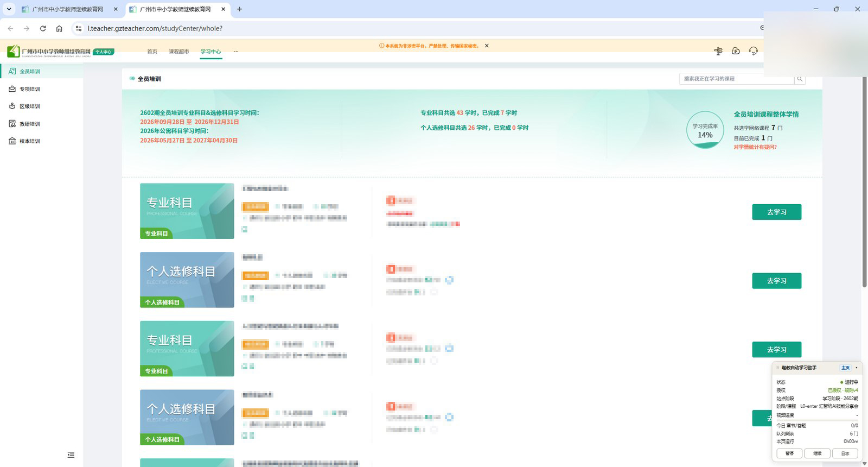The height and width of the screenshot is (467, 868).
Task: Click the browser home icon
Action: pyautogui.click(x=59, y=28)
